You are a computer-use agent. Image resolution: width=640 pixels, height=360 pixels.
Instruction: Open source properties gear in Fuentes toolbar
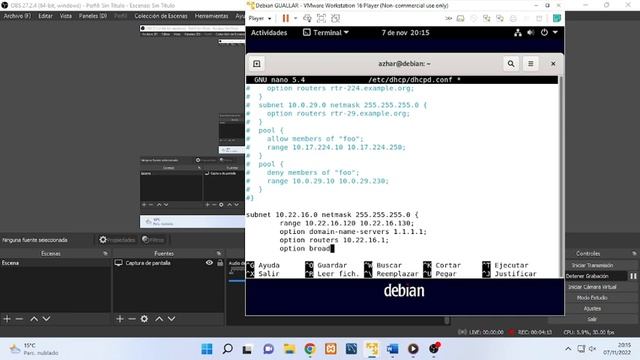tap(144, 319)
